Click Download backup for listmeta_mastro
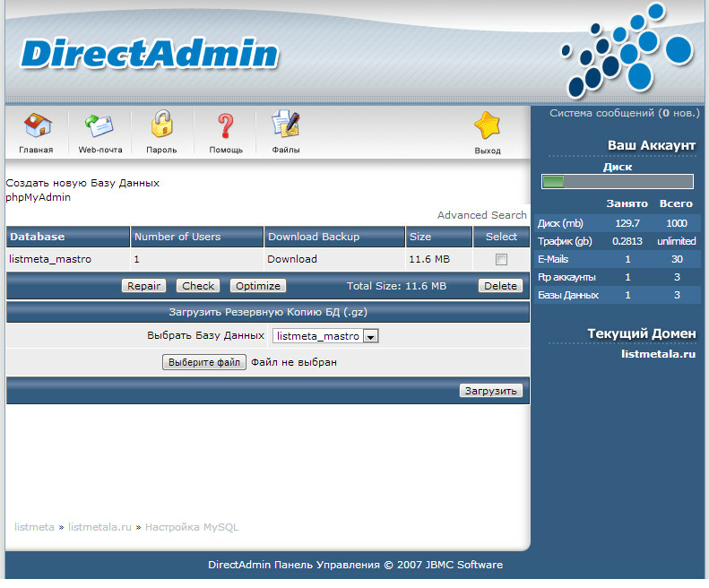 292,259
